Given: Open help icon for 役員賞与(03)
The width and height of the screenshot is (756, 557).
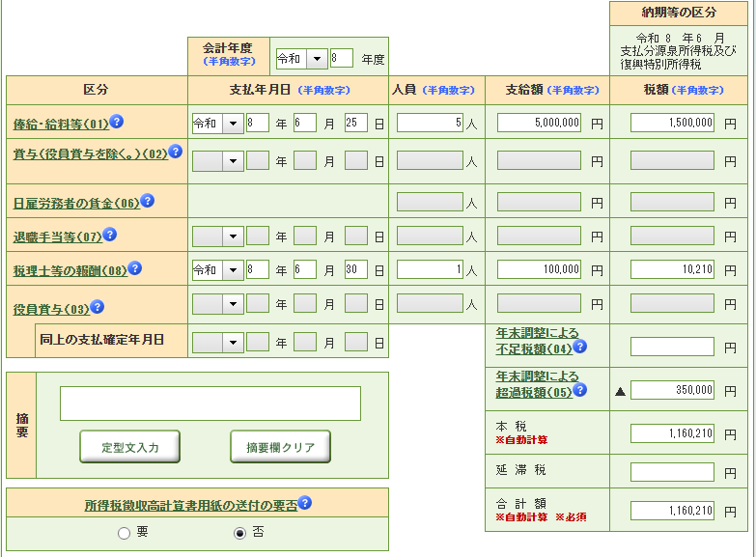Looking at the screenshot, I should pos(98,306).
